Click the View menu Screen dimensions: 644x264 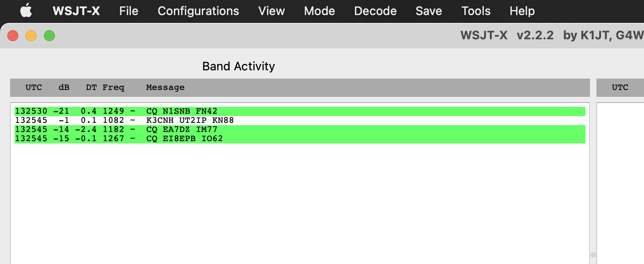pyautogui.click(x=271, y=11)
